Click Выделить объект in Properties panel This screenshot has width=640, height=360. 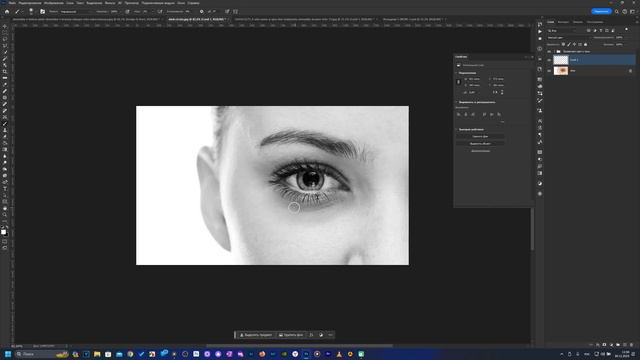coord(480,144)
